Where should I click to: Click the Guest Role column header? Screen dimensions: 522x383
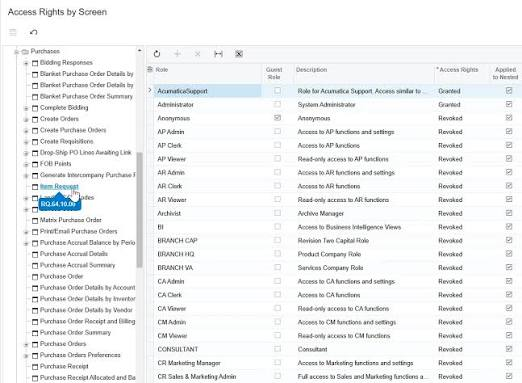[x=274, y=73]
